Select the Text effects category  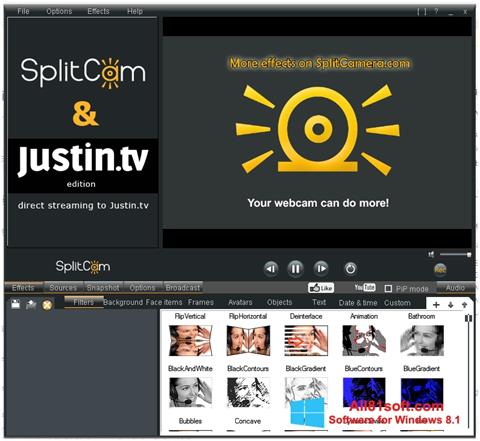319,302
